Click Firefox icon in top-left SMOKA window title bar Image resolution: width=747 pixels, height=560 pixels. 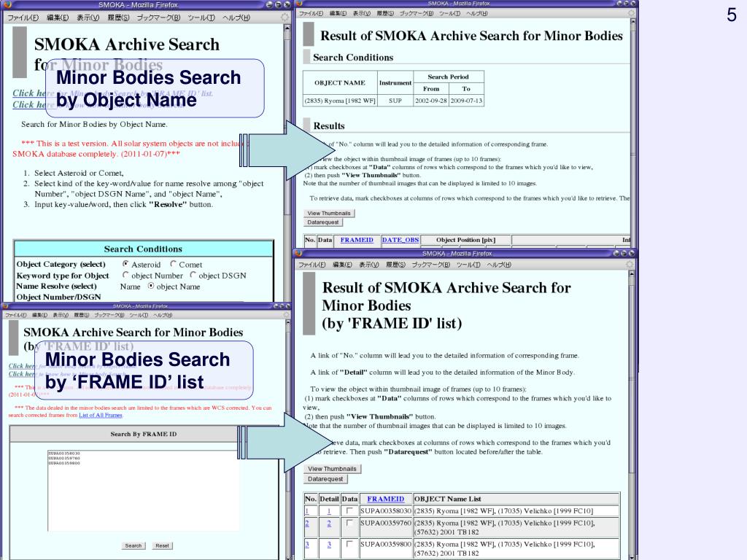click(x=7, y=4)
